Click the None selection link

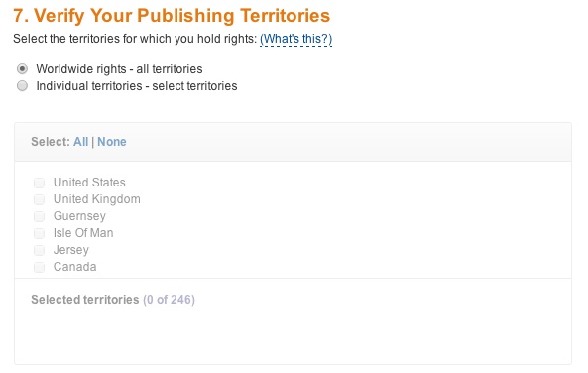pos(112,142)
